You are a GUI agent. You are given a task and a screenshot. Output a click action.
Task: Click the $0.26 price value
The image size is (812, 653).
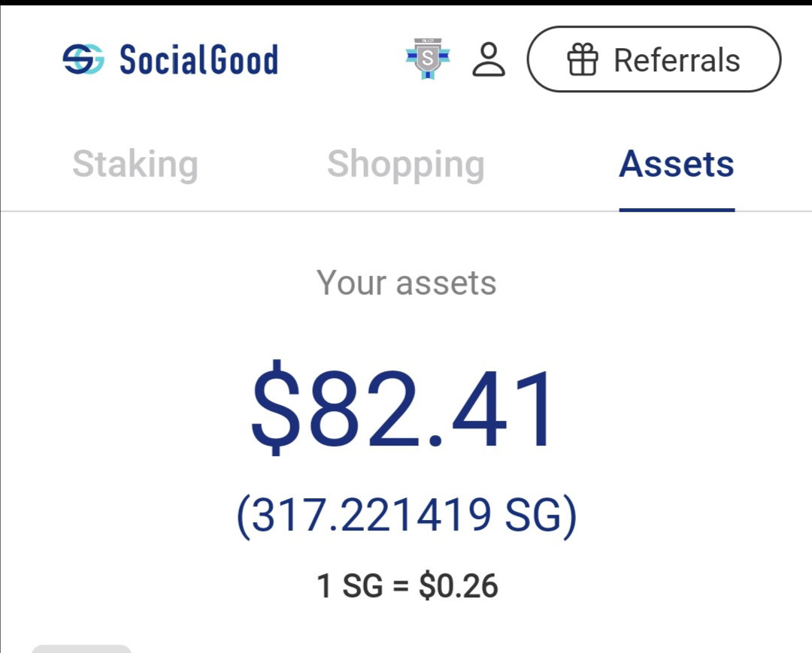(x=459, y=585)
